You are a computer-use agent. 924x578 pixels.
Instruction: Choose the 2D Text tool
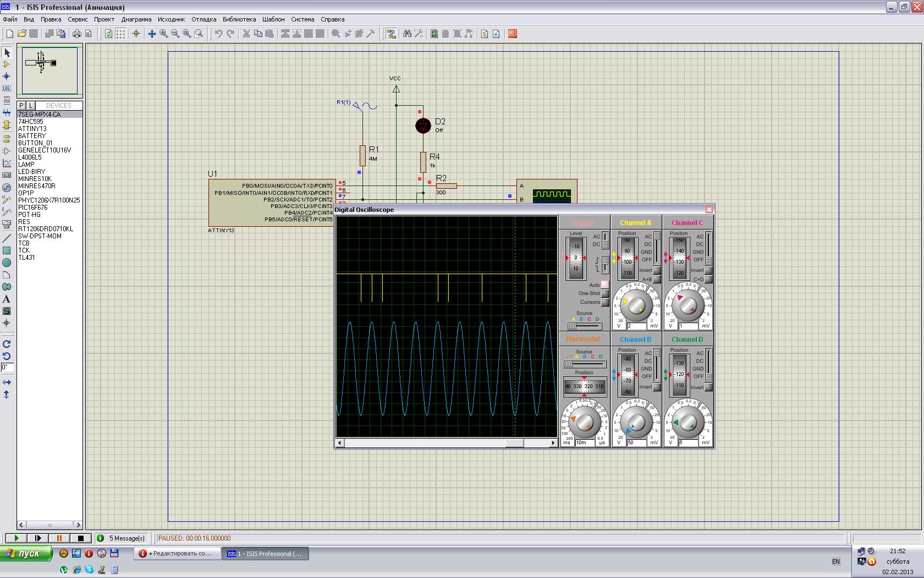click(7, 299)
